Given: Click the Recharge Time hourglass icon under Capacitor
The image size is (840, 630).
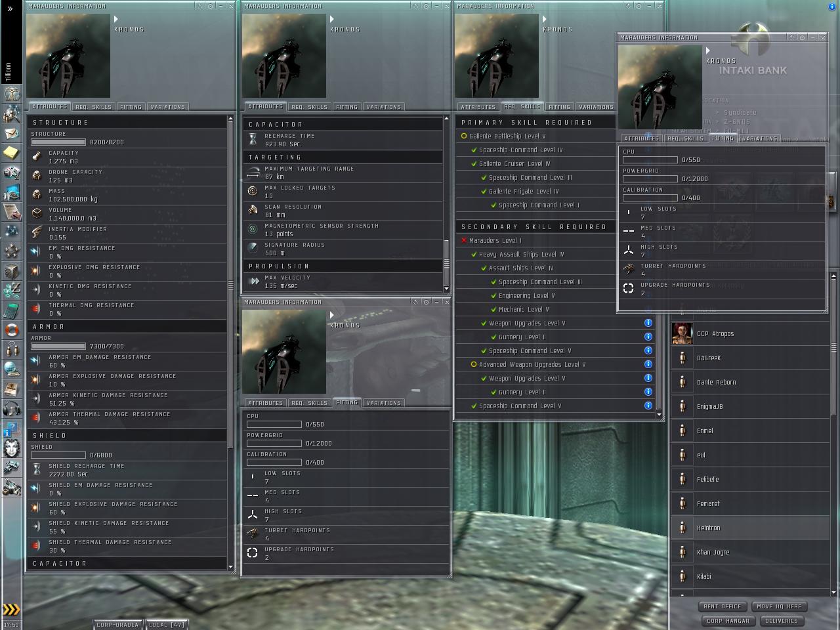Looking at the screenshot, I should (x=253, y=139).
